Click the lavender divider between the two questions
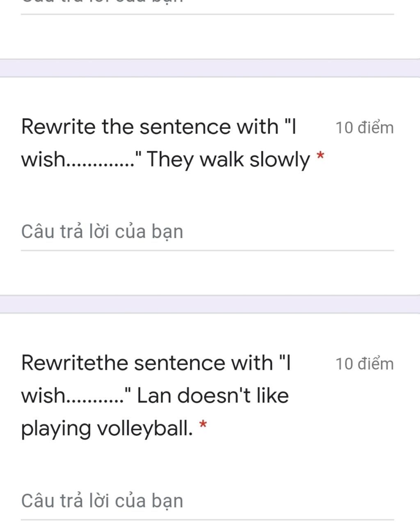The width and height of the screenshot is (420, 525). pyautogui.click(x=210, y=304)
